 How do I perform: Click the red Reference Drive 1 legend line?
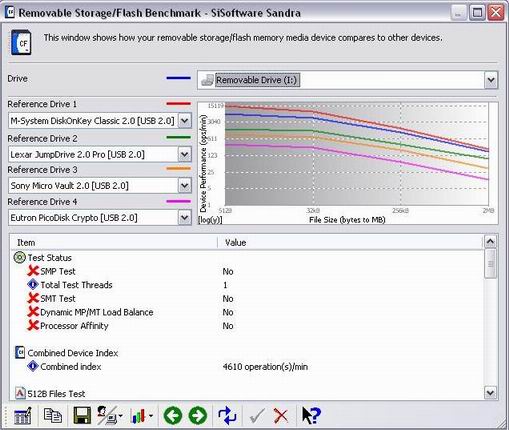pos(178,104)
